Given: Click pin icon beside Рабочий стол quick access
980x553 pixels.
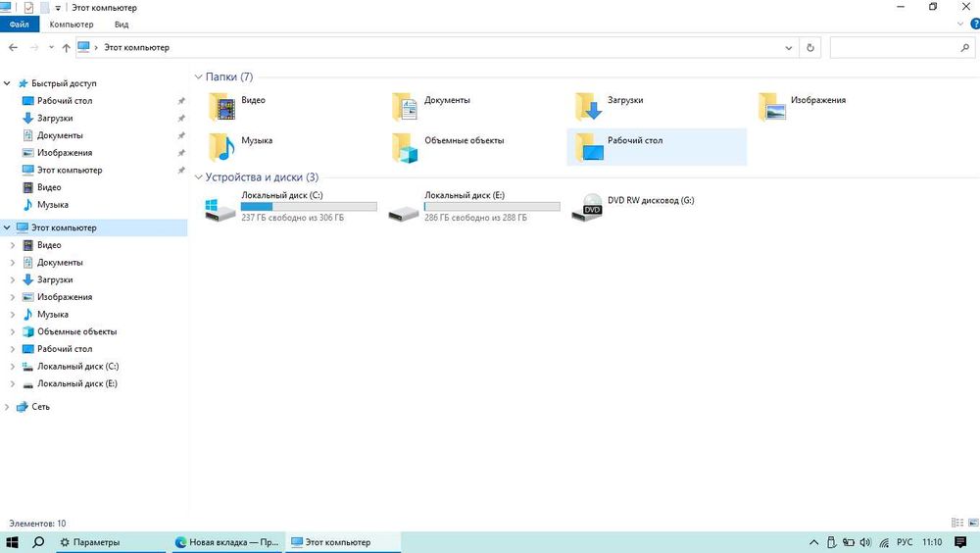Looking at the screenshot, I should (181, 101).
